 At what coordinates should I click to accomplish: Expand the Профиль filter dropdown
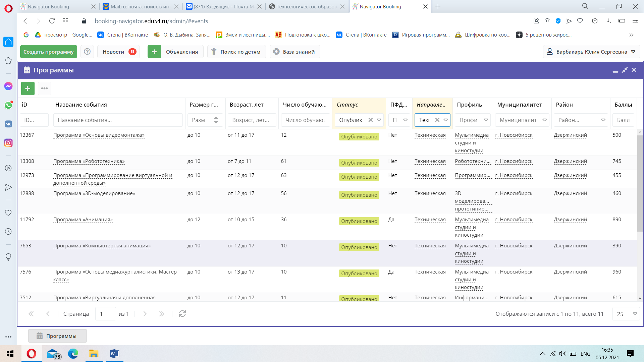(x=486, y=120)
